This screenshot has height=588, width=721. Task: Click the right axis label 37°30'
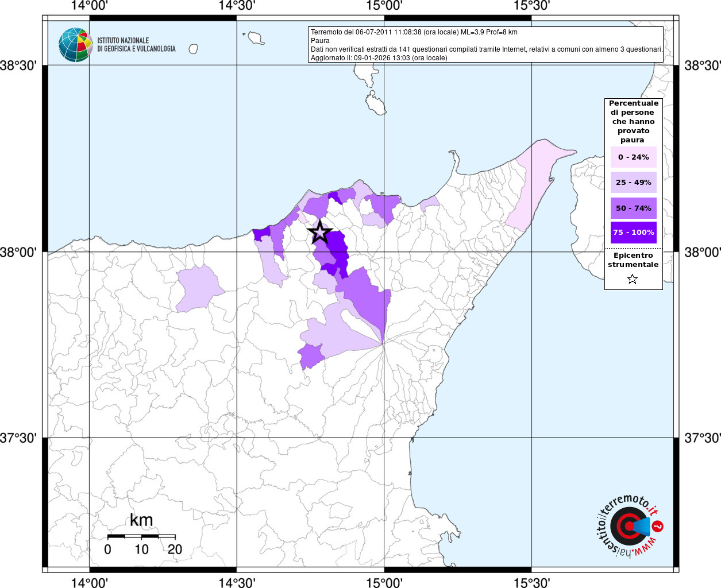[x=702, y=438]
